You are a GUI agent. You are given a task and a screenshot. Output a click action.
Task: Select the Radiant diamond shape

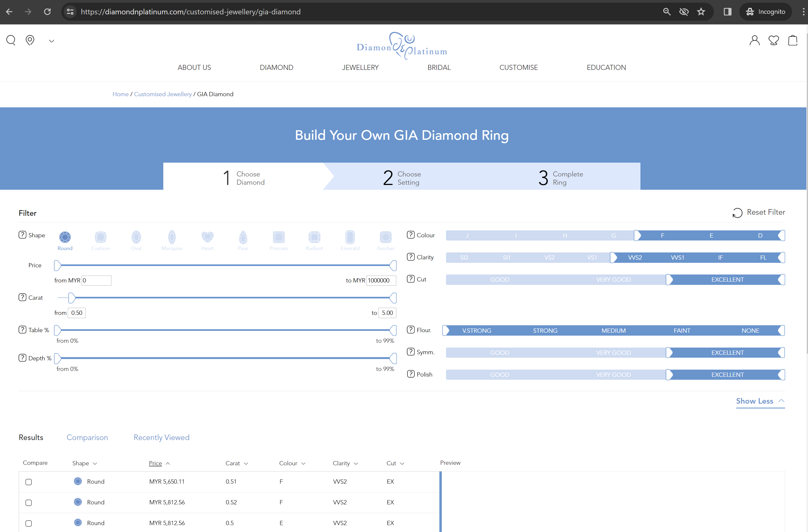[314, 240]
